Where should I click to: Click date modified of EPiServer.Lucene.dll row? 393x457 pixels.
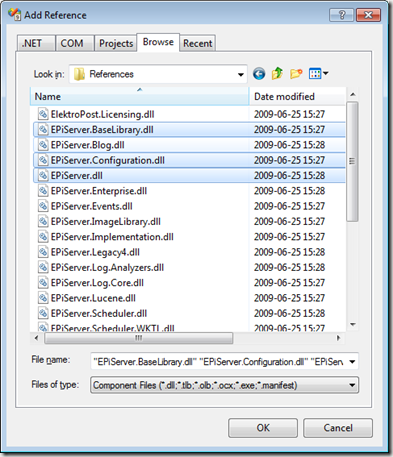coord(289,298)
